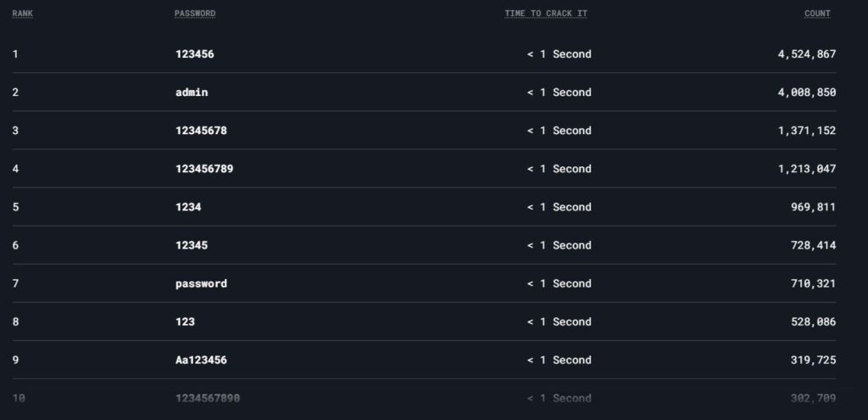Click the COUNT column header
The image size is (868, 420).
pos(818,14)
